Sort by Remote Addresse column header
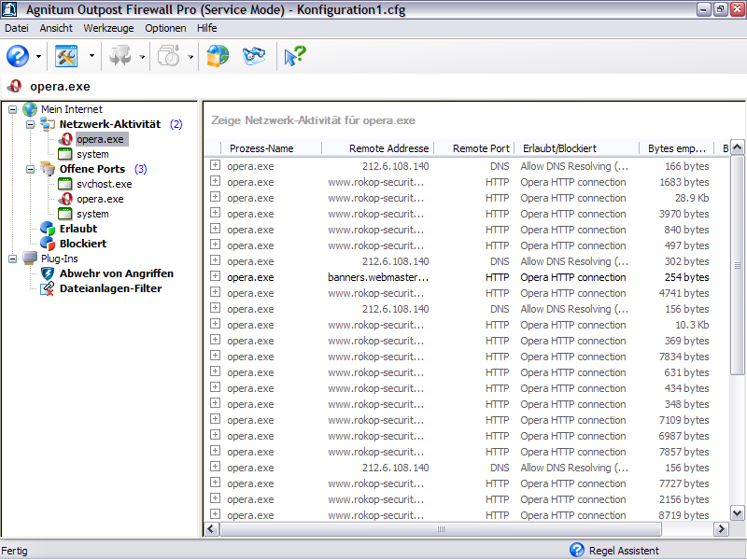The width and height of the screenshot is (747, 560). click(378, 148)
